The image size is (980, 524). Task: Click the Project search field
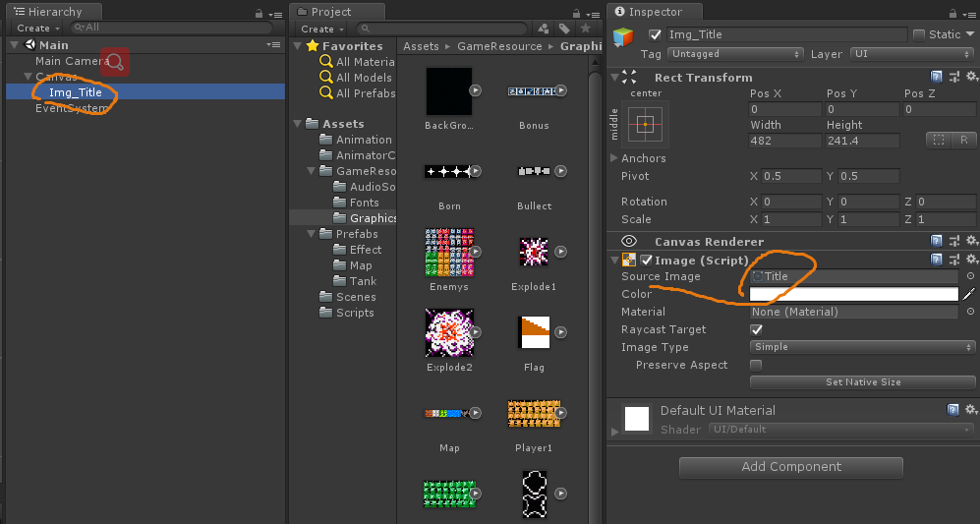coord(441,29)
